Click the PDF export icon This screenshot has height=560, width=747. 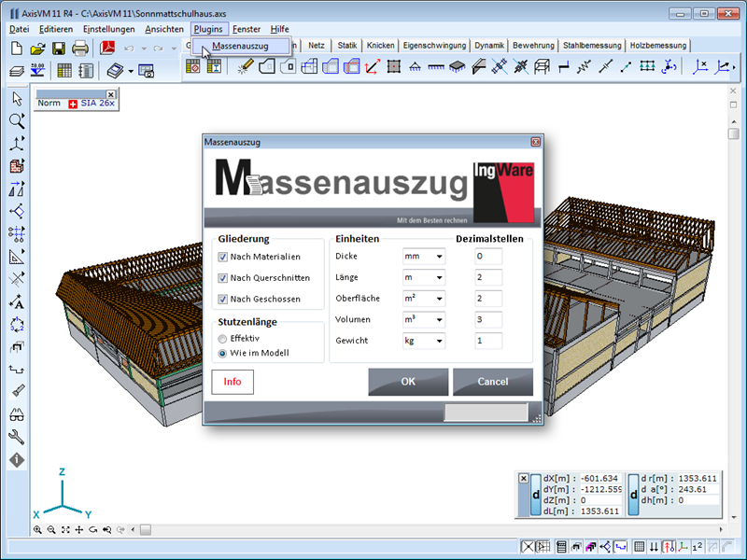pyautogui.click(x=107, y=48)
